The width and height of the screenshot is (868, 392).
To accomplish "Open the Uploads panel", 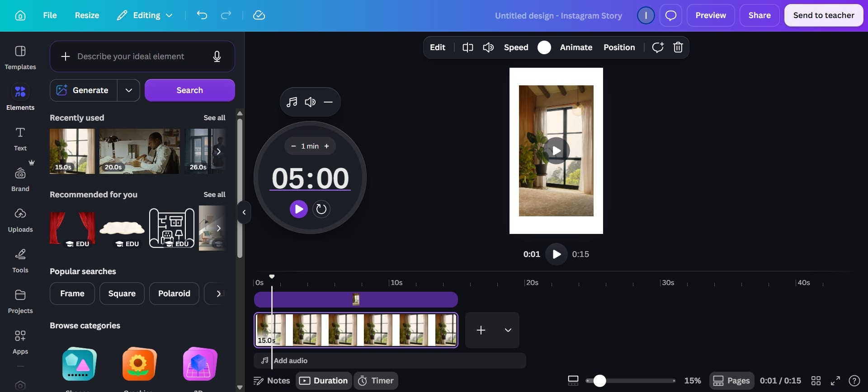I will click(x=20, y=220).
